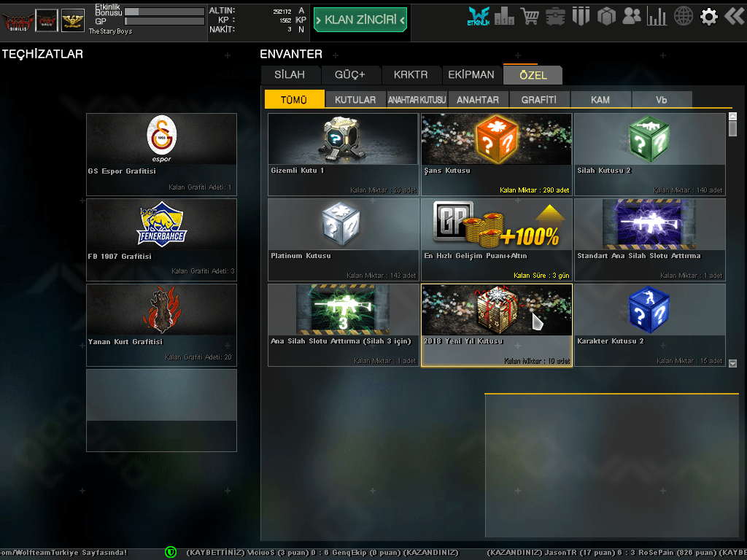Viewport: 747px width, 560px height.
Task: Click the TheStaryBoys player name
Action: (111, 31)
